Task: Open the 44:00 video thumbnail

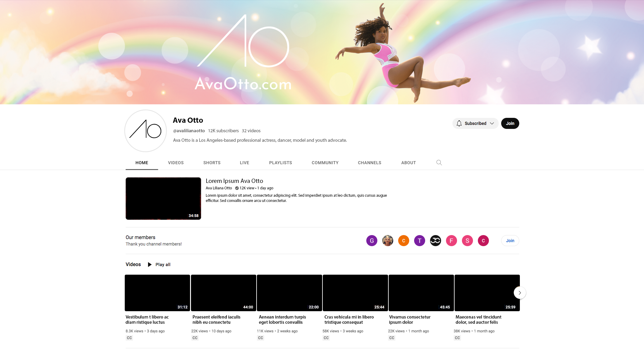Action: (223, 293)
